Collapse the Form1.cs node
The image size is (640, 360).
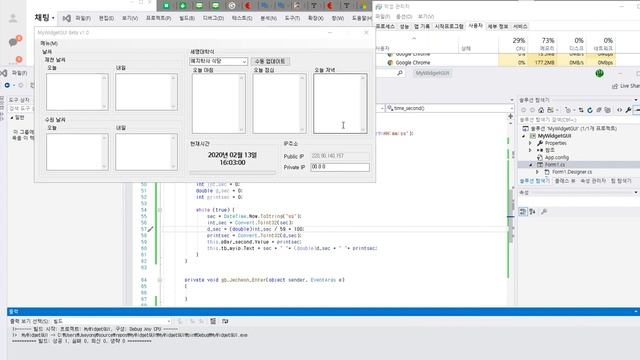pos(531,165)
